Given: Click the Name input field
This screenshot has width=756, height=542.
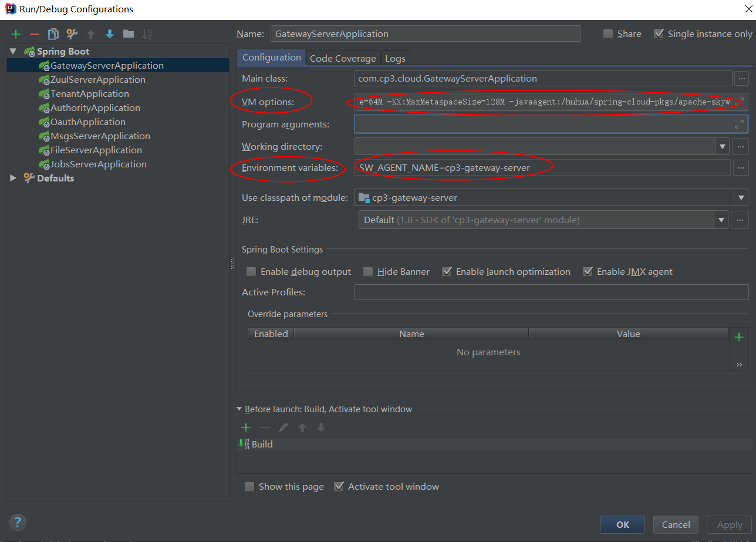Looking at the screenshot, I should (x=425, y=34).
